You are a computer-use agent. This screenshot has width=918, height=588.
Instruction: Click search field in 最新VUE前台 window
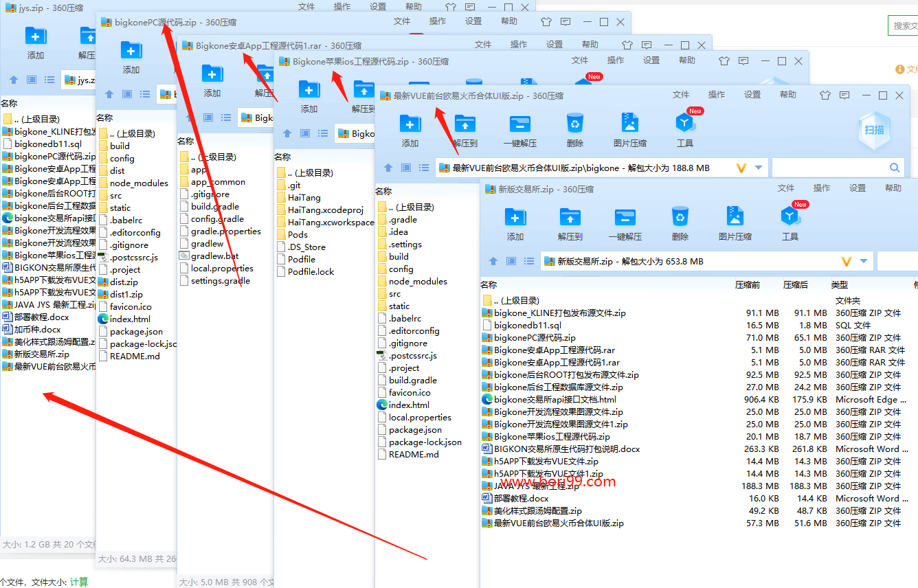[838, 168]
